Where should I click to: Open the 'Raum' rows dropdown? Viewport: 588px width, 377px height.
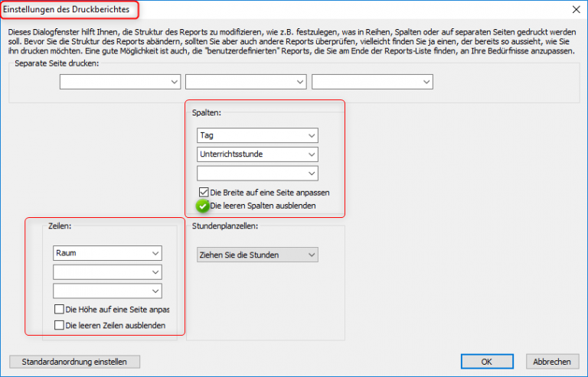pyautogui.click(x=107, y=253)
